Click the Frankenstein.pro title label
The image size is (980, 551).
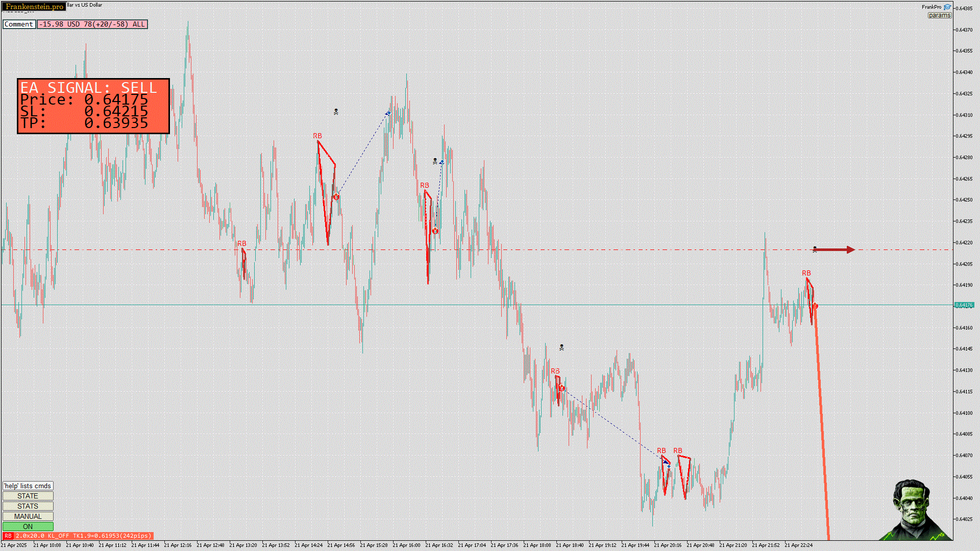[x=34, y=7]
